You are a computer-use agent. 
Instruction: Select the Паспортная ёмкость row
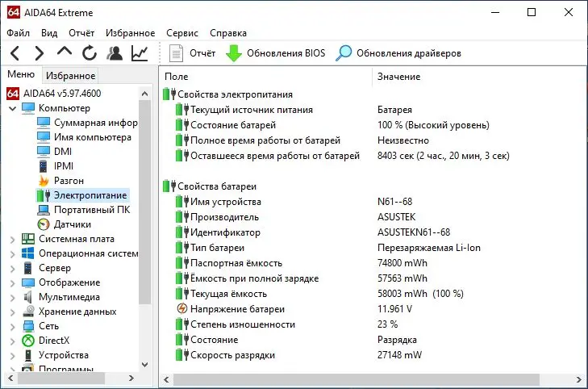coord(373,263)
